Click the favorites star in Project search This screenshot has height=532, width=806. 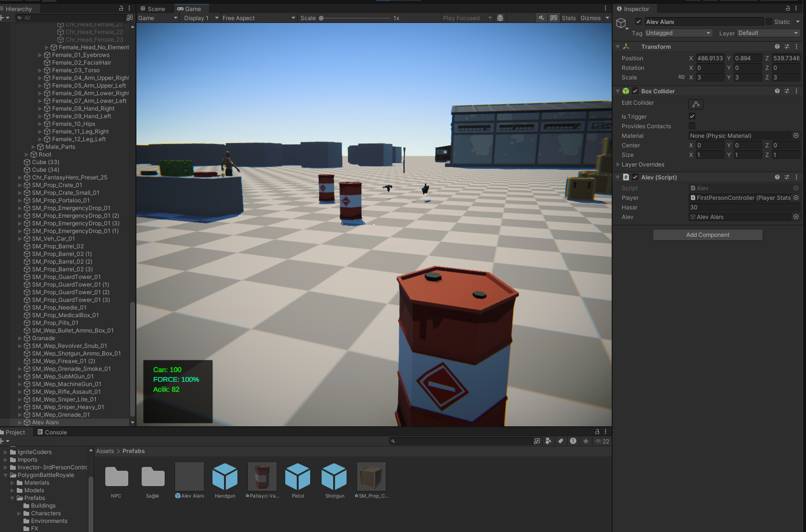click(x=585, y=441)
